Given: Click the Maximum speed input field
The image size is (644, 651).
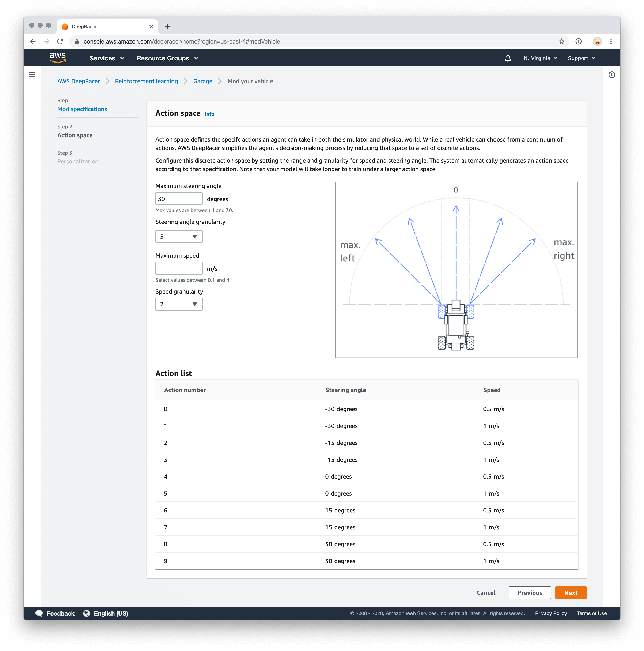Looking at the screenshot, I should click(179, 268).
